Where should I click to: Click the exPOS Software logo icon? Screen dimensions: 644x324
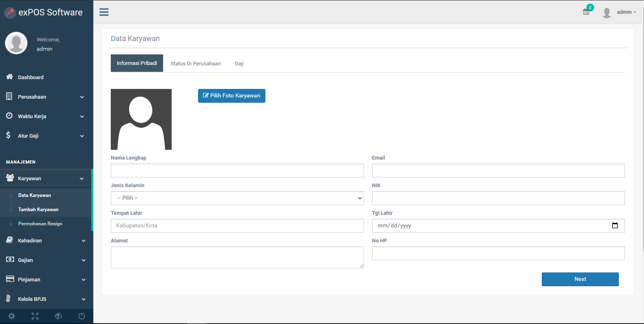pyautogui.click(x=10, y=13)
